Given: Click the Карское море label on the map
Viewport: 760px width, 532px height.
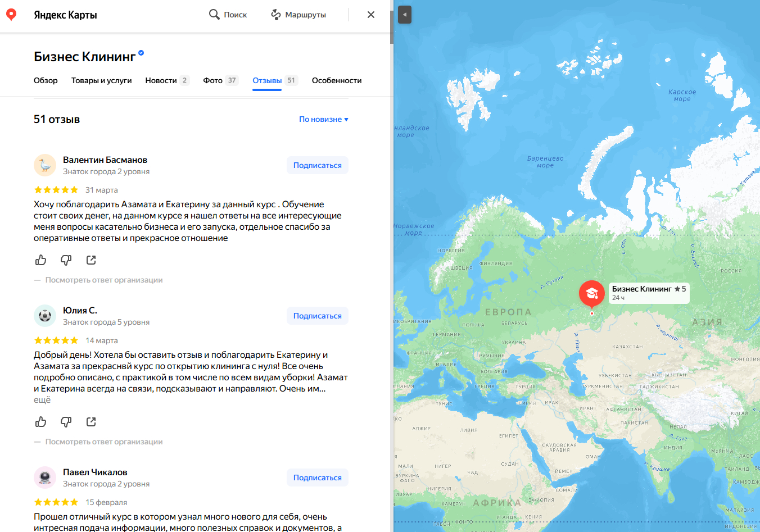Looking at the screenshot, I should click(682, 96).
